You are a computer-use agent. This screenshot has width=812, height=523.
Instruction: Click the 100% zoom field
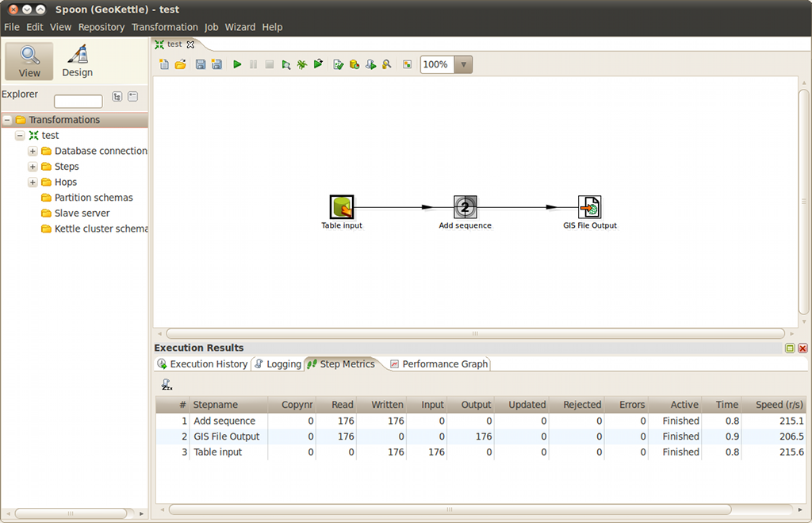click(437, 65)
